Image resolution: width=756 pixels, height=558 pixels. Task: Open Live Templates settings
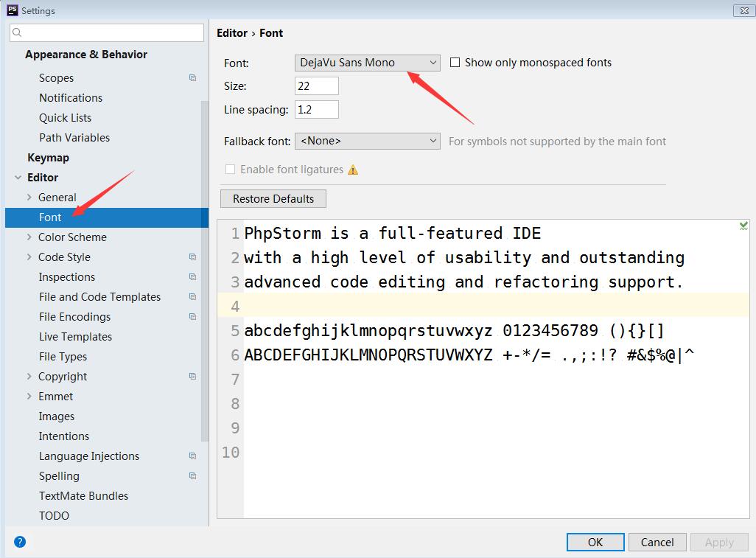pyautogui.click(x=76, y=337)
